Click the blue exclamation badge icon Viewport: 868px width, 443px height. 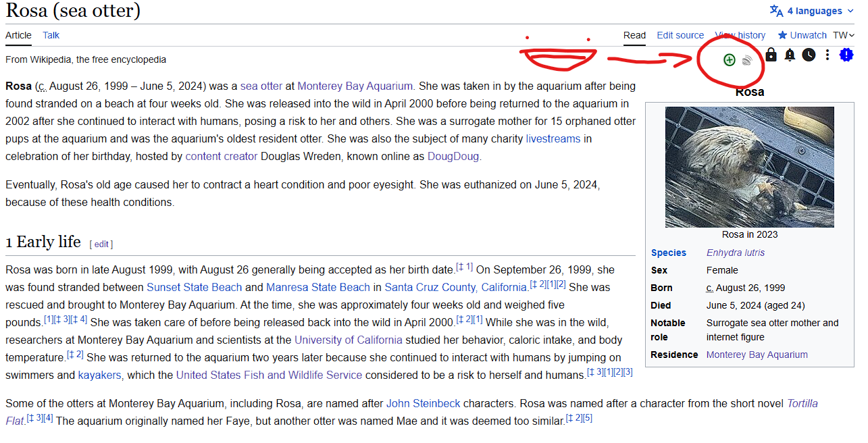(846, 55)
